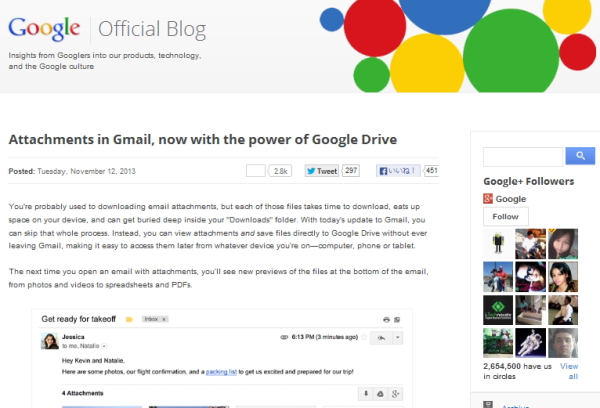The image size is (600, 408).
Task: Remove the Inbox label with x
Action: tap(162, 319)
